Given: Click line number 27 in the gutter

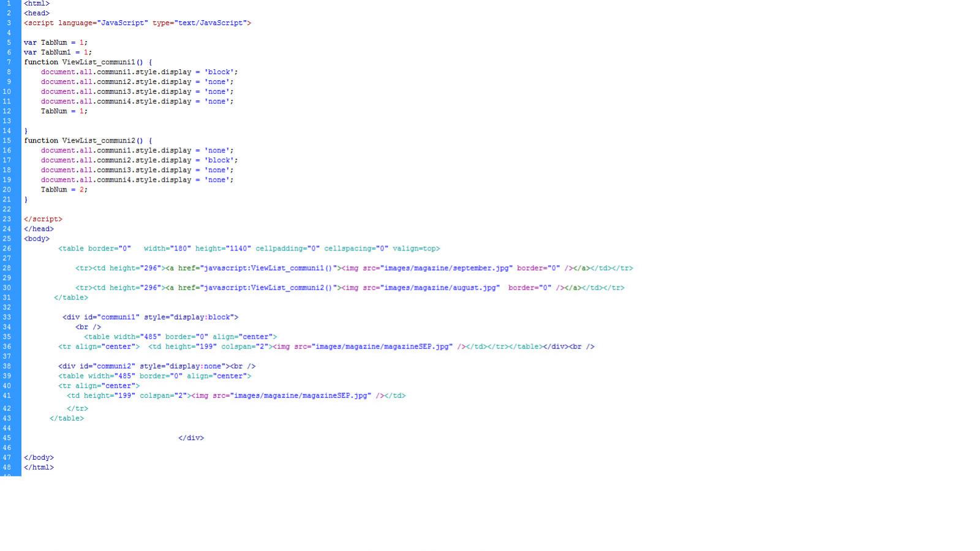Looking at the screenshot, I should click(7, 258).
